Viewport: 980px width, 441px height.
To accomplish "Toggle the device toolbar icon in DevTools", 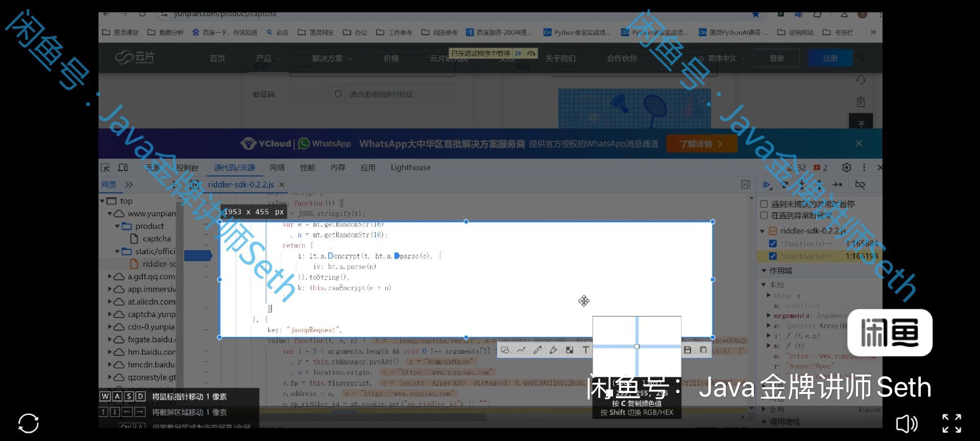I will pyautogui.click(x=123, y=167).
